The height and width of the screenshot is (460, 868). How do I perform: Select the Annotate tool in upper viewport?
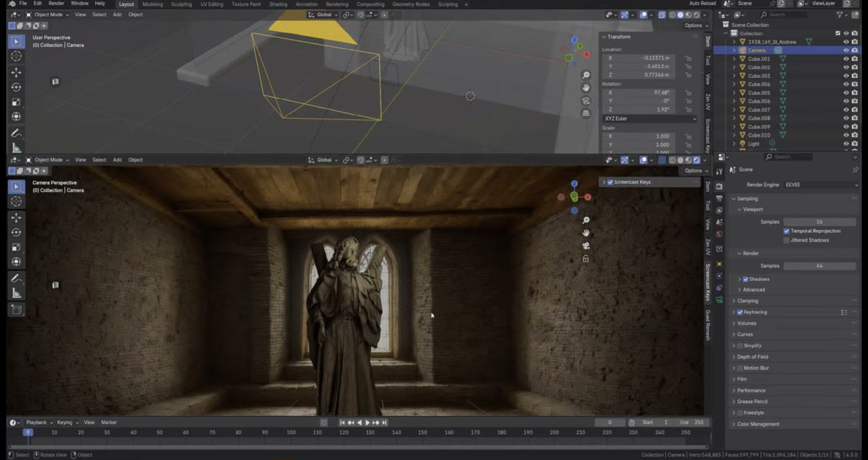tap(16, 134)
